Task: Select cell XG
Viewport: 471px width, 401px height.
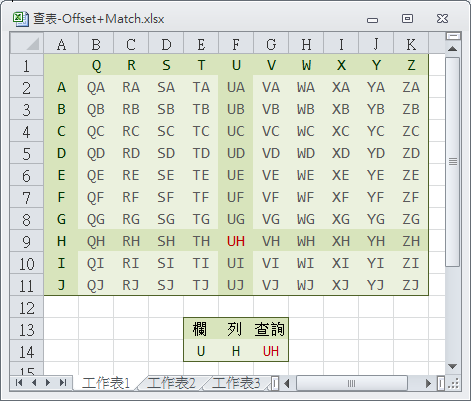Action: pos(341,219)
